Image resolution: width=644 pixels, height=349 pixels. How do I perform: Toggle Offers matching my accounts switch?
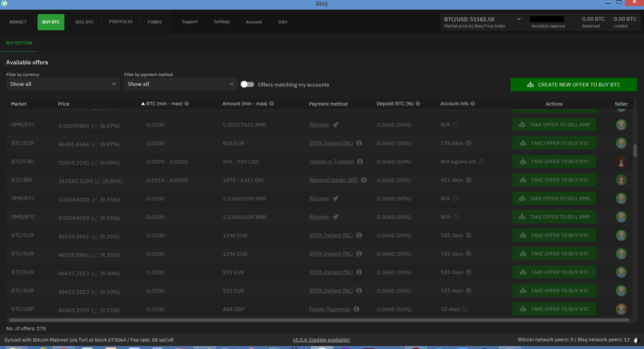point(248,84)
